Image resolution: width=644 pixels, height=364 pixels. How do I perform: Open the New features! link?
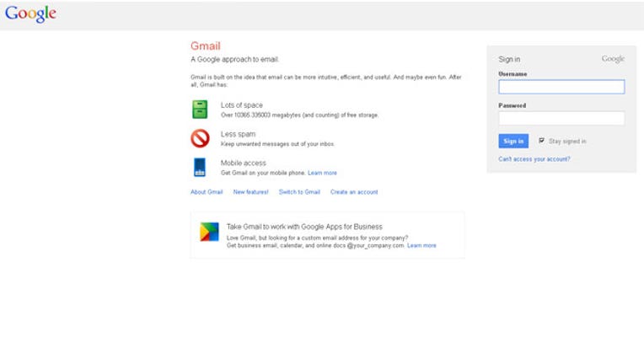250,191
